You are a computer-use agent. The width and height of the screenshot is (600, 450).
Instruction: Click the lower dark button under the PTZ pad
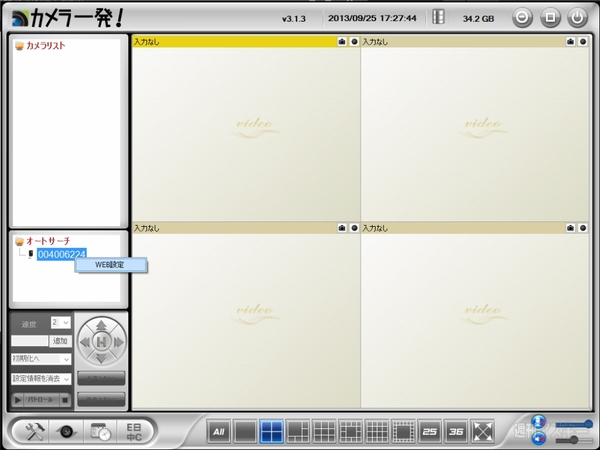pos(101,399)
